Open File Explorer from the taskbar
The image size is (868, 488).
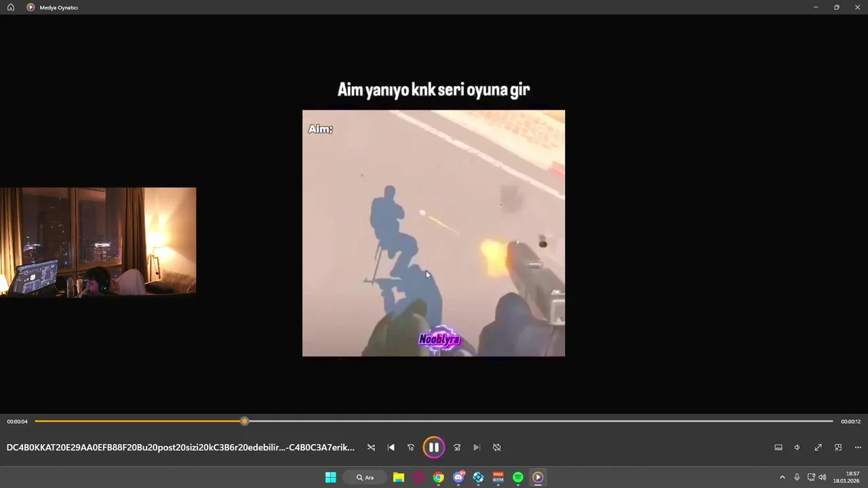(x=399, y=477)
